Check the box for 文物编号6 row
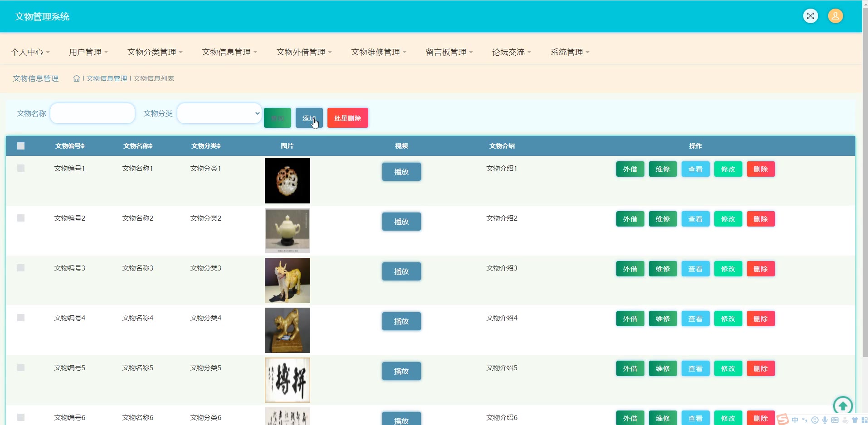The image size is (868, 425). pos(21,417)
